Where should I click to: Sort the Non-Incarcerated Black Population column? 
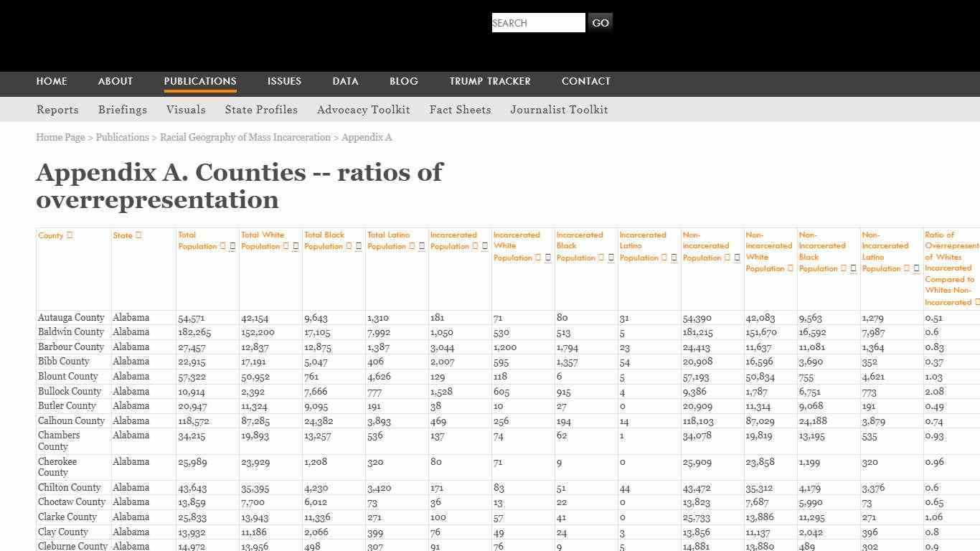click(842, 268)
